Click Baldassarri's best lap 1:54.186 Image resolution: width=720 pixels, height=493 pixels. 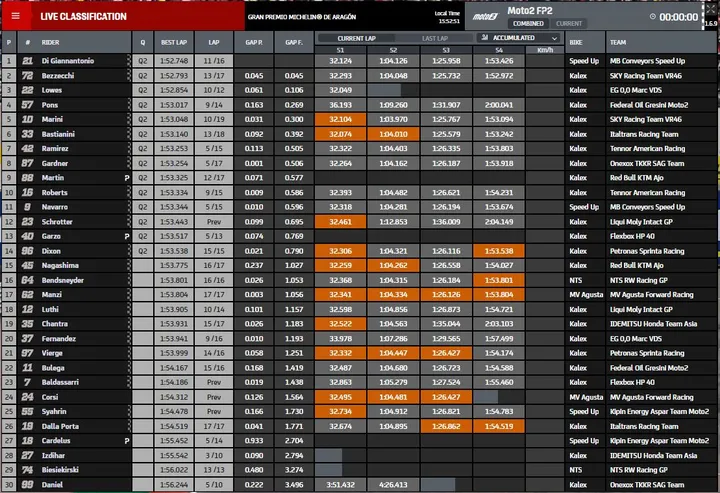pyautogui.click(x=174, y=382)
